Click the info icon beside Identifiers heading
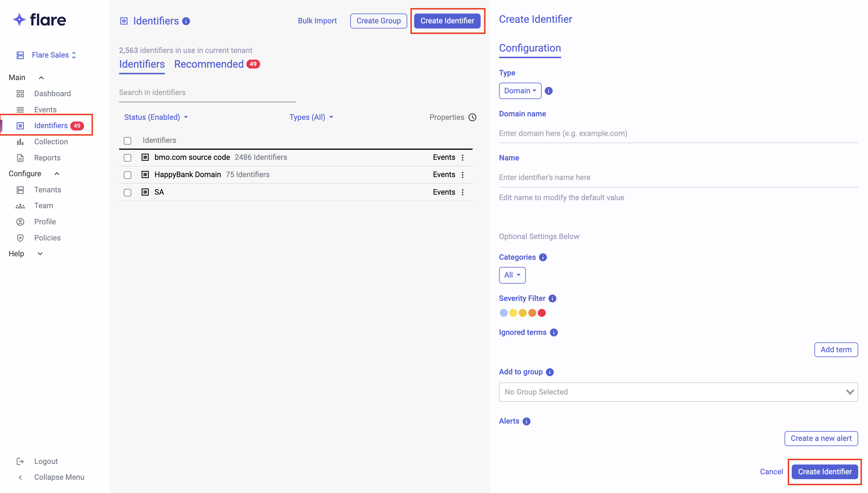The image size is (868, 493). pyautogui.click(x=186, y=21)
